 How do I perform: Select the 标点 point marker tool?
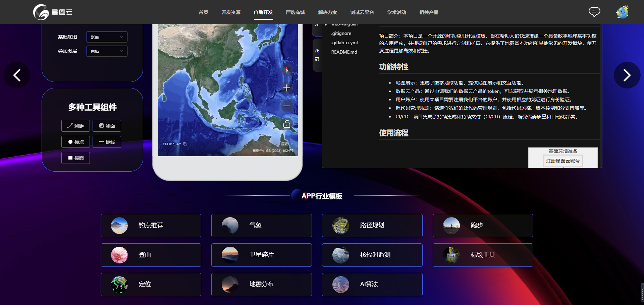pos(75,142)
